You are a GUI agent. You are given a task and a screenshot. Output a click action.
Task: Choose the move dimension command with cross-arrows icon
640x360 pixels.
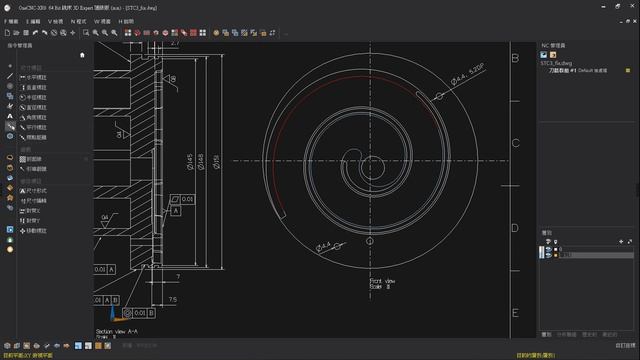pyautogui.click(x=33, y=231)
